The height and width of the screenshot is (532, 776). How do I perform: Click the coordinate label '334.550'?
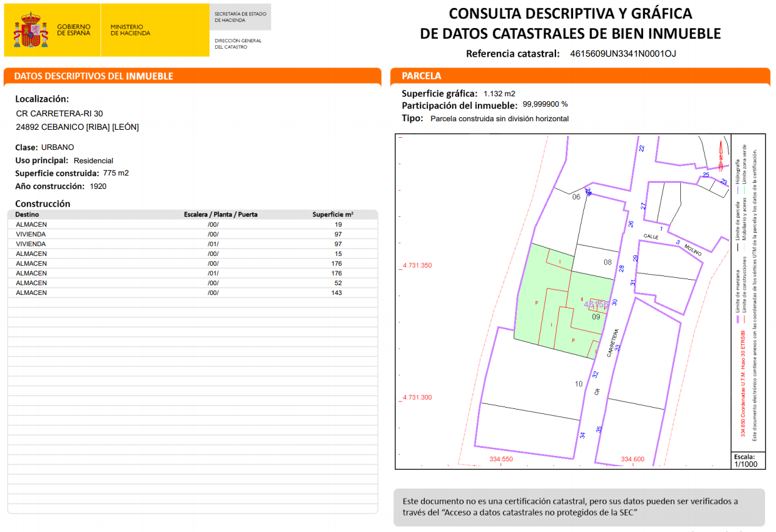click(501, 459)
